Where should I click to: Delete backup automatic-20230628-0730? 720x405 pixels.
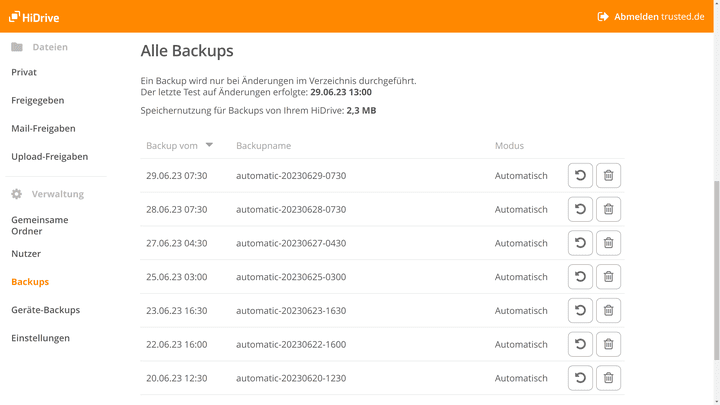[x=608, y=209]
